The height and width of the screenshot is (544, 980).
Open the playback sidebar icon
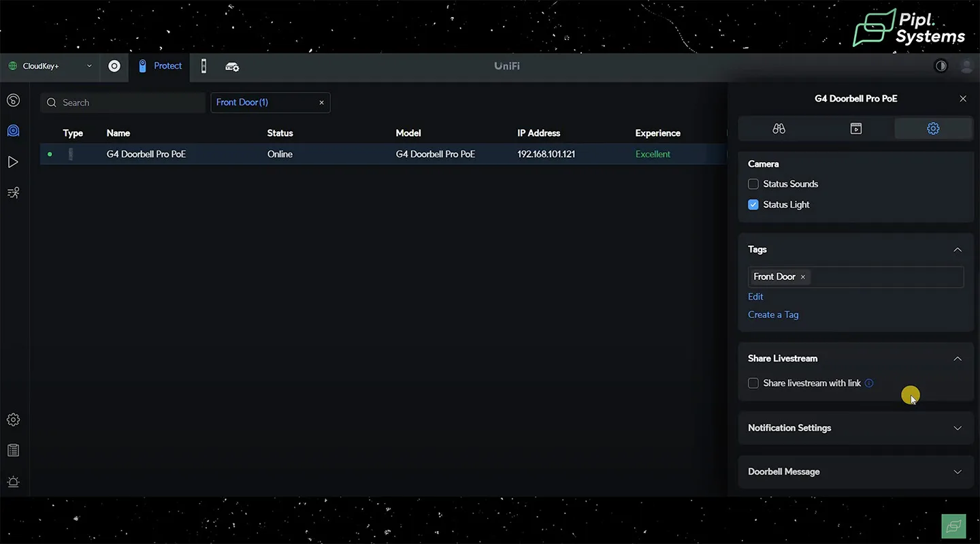click(13, 162)
